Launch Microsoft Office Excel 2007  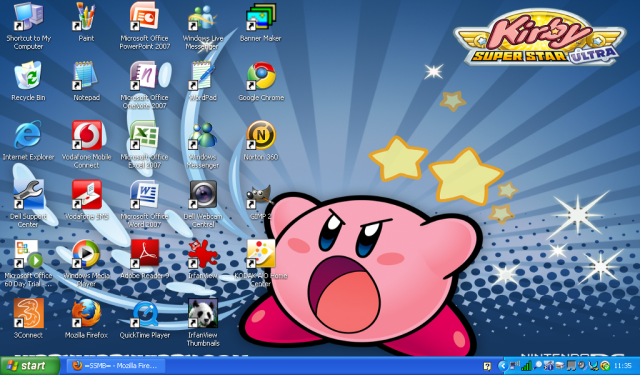[x=144, y=144]
